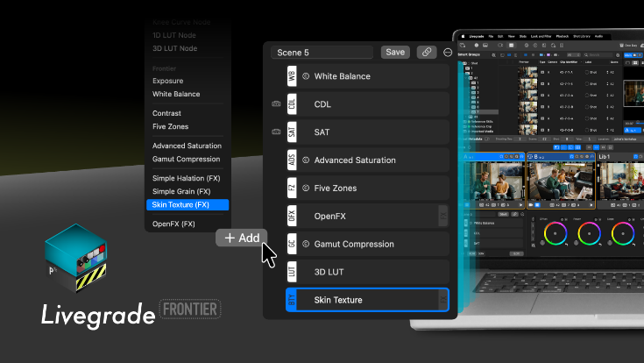Select Five Zones in the node list

[171, 126]
